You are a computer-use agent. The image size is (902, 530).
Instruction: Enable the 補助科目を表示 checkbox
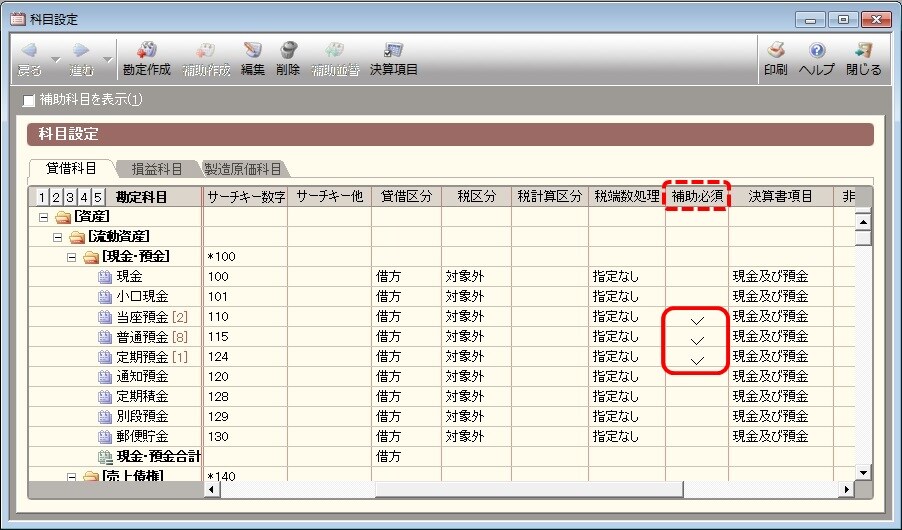(x=29, y=100)
